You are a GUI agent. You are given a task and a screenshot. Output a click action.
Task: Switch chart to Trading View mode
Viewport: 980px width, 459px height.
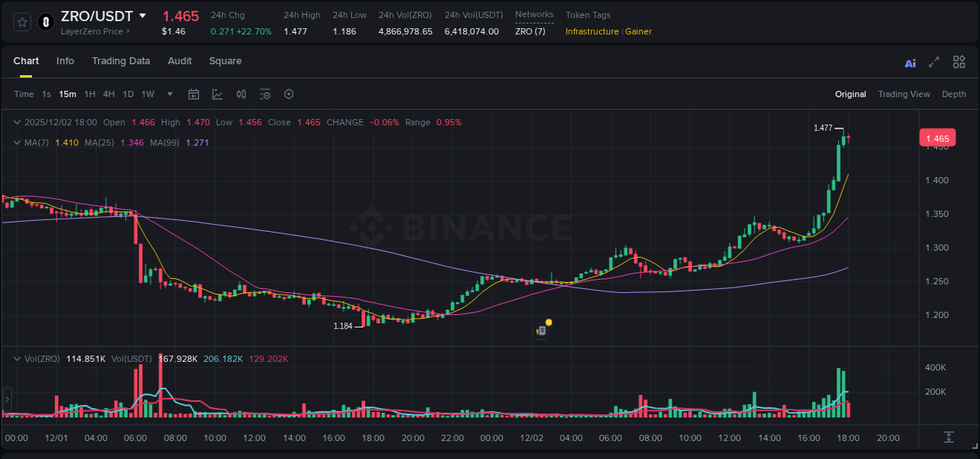click(904, 94)
